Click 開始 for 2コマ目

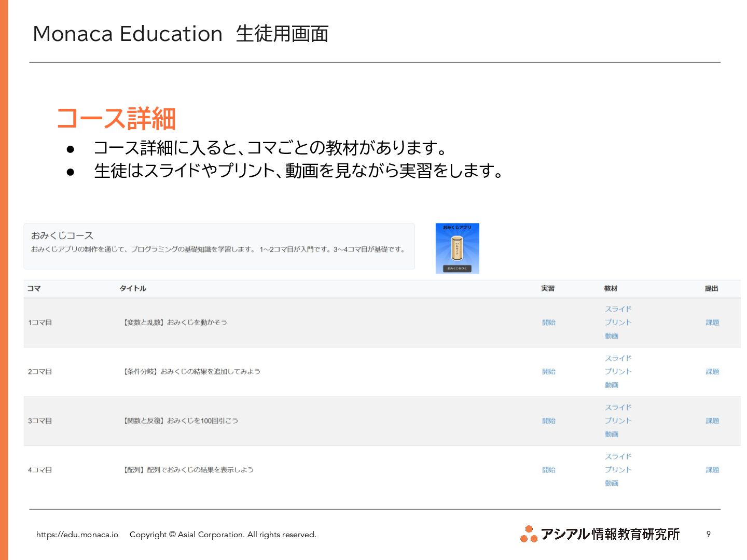pyautogui.click(x=548, y=372)
